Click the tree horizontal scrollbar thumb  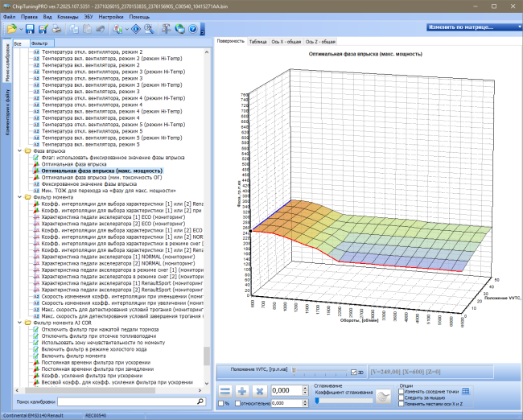click(x=90, y=390)
